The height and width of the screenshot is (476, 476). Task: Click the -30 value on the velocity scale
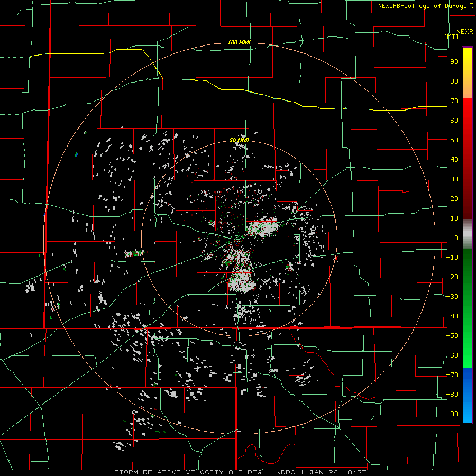coord(452,297)
